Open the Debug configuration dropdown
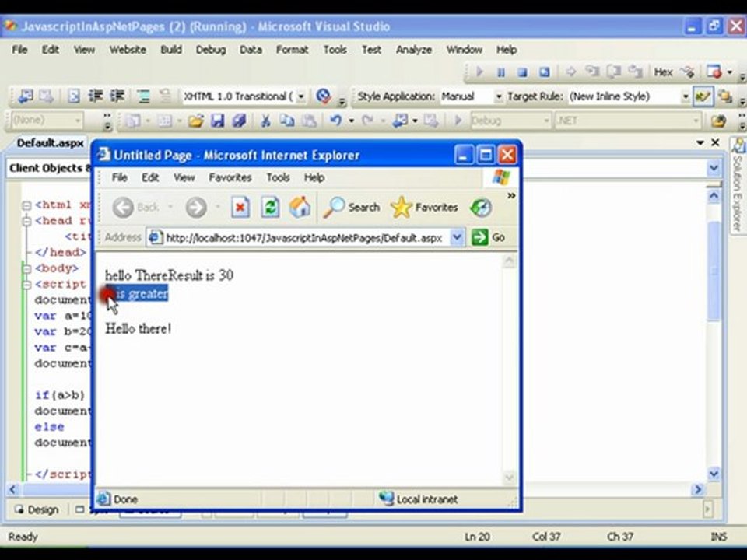 (546, 121)
